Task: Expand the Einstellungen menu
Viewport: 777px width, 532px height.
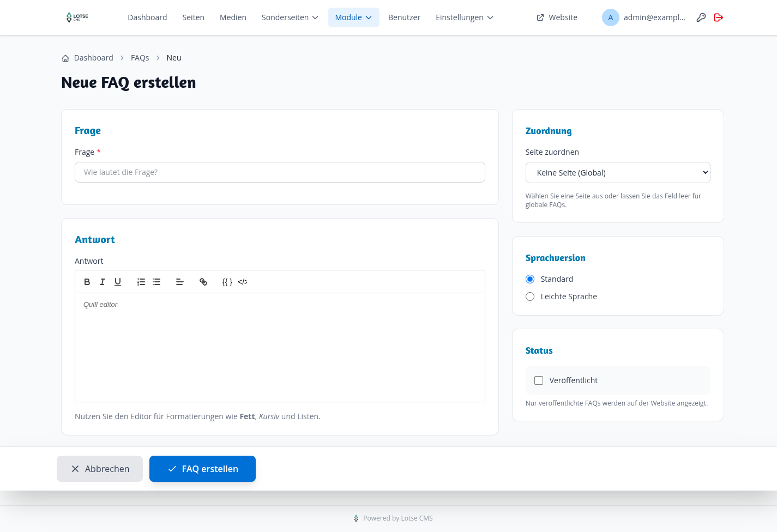Action: pyautogui.click(x=465, y=17)
